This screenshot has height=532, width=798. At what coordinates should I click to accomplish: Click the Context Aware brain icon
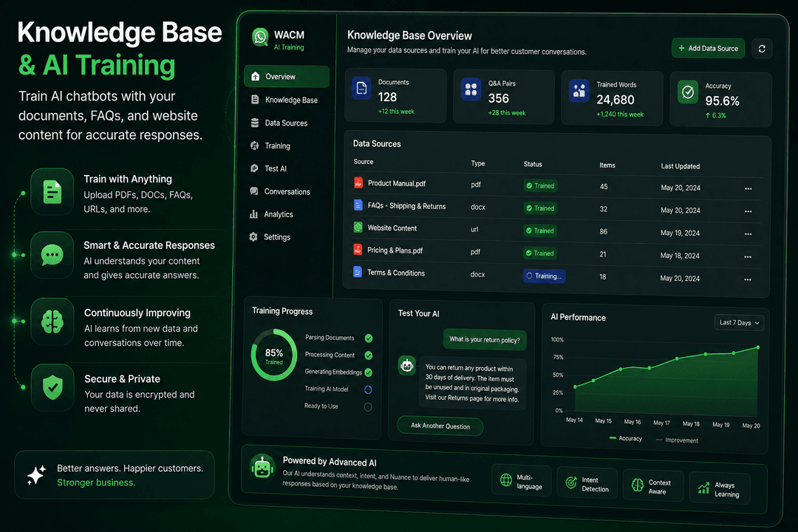tap(637, 485)
